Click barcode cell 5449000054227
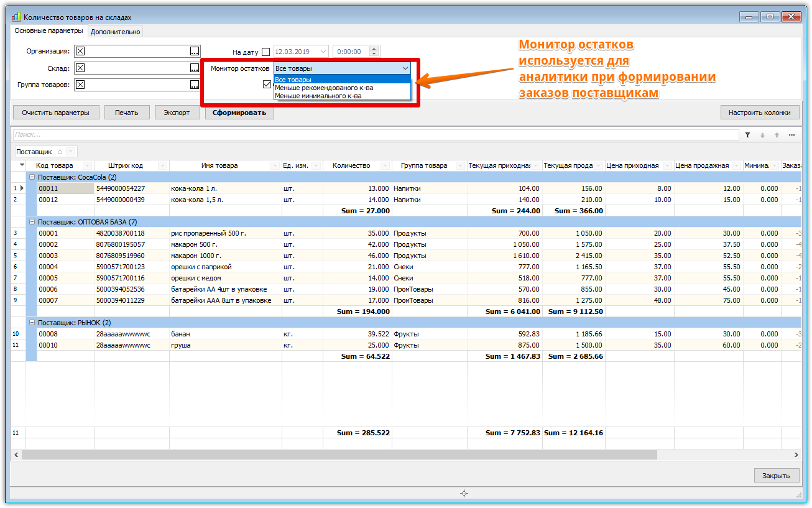Image resolution: width=812 pixels, height=508 pixels. (132, 188)
